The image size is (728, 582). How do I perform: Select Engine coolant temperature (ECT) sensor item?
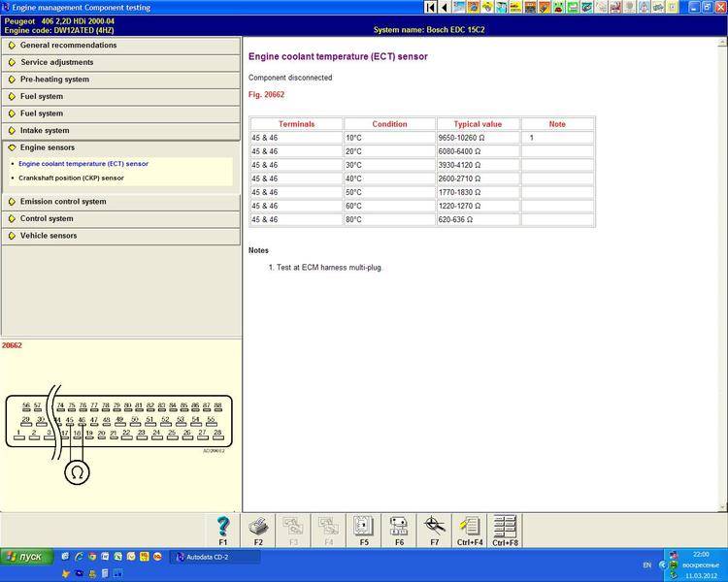[x=83, y=164]
